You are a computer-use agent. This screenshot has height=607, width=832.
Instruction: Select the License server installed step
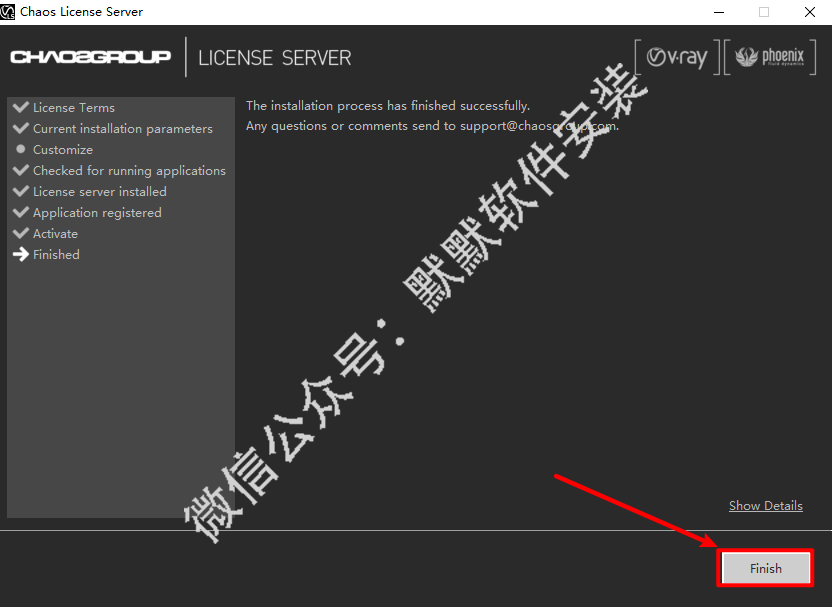point(99,192)
